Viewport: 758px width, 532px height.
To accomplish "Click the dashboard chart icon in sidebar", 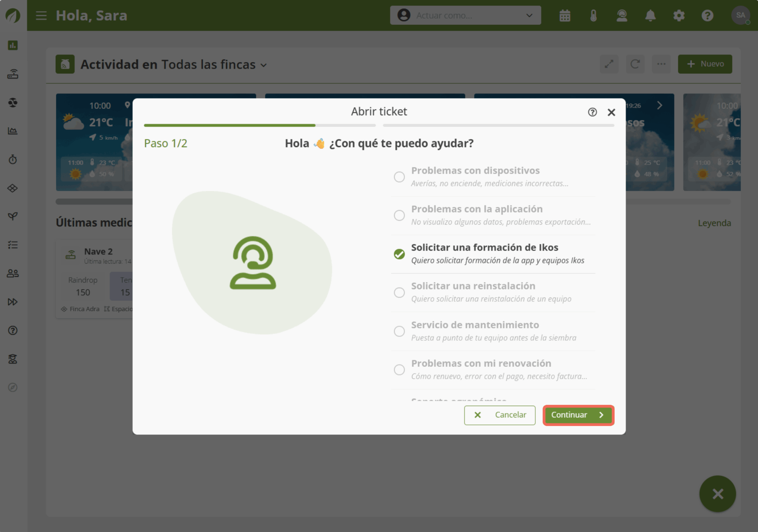I will [13, 45].
